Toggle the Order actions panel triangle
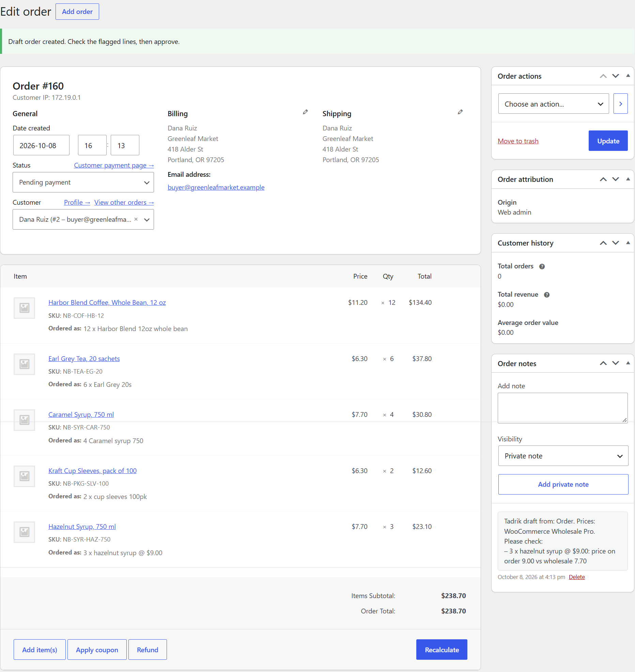Viewport: 635px width, 672px height. [628, 76]
